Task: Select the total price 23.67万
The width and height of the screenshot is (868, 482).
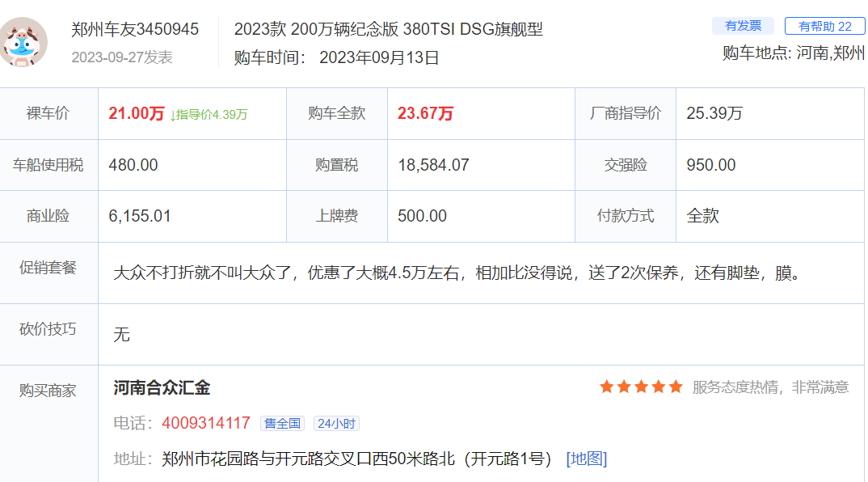Action: coord(425,113)
